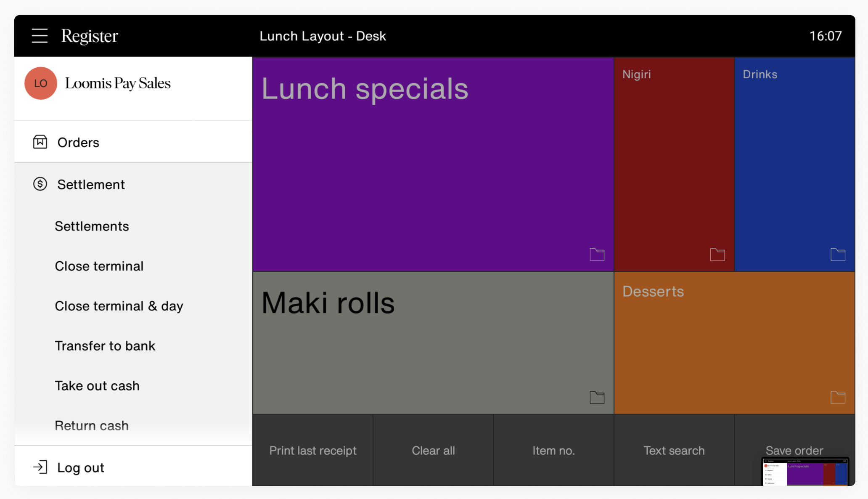Open Settlements submenu entry
The image size is (868, 499).
click(92, 226)
